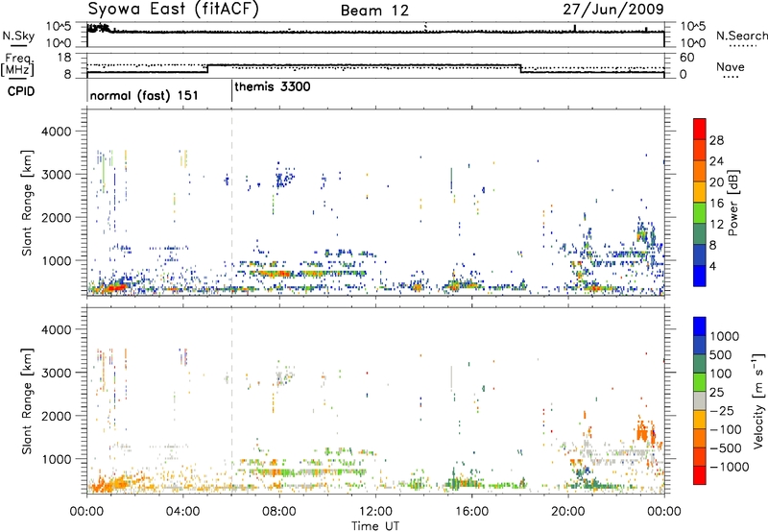Viewport: 768px width, 532px height.
Task: Select "Slant Range [km]" label of velocity panel
Action: (x=27, y=400)
